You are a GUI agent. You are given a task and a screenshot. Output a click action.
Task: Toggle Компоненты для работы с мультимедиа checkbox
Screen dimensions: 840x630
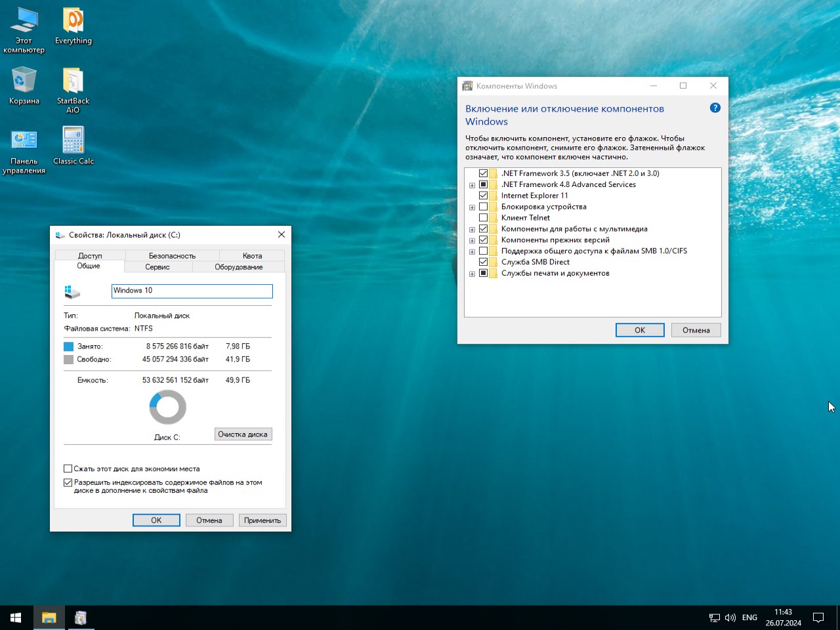click(484, 229)
